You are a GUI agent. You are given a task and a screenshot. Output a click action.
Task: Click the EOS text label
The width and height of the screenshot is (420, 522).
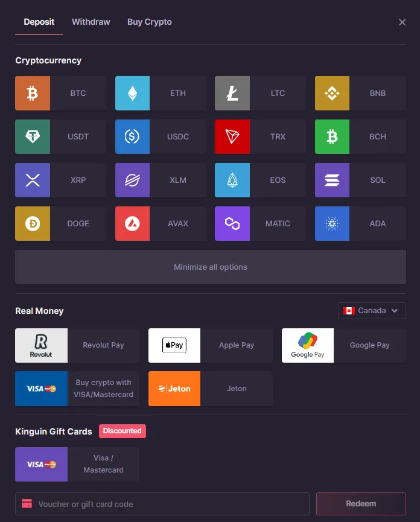tap(278, 180)
